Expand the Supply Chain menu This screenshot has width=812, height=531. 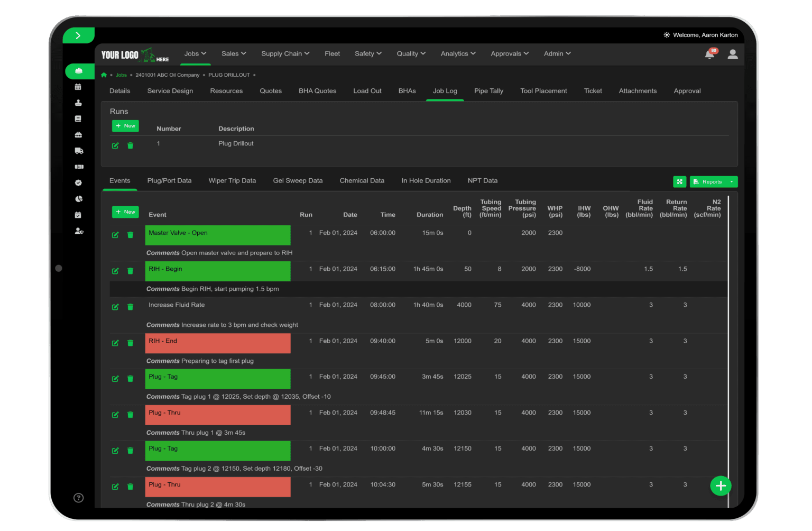[x=285, y=53]
